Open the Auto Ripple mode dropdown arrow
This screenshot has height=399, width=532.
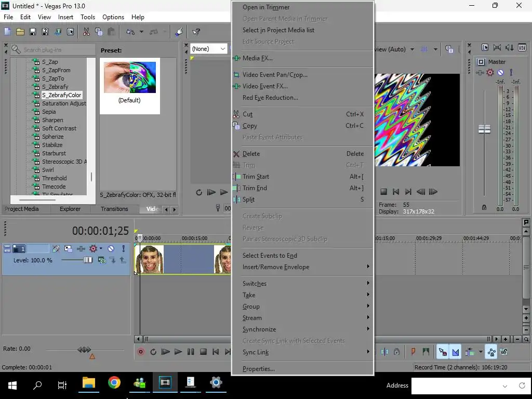[481, 352]
